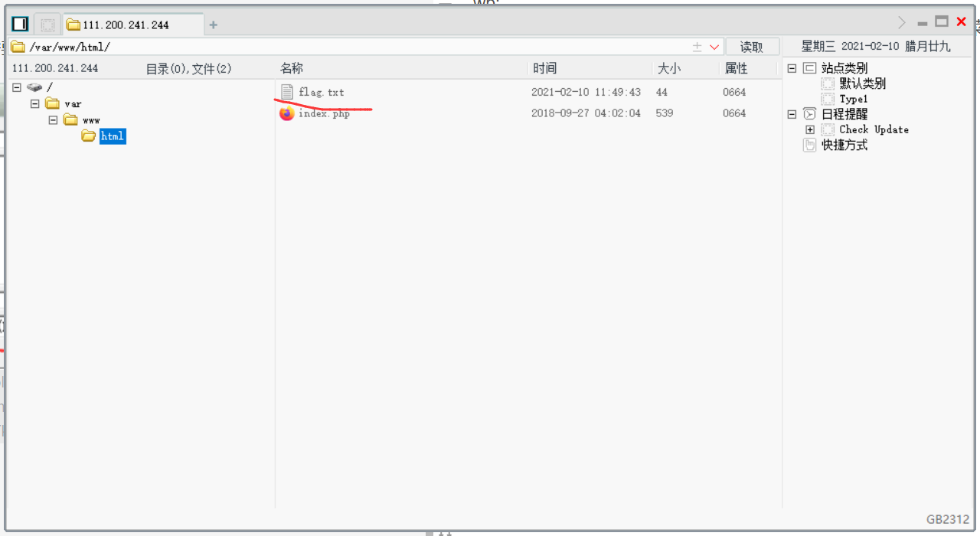Minimize the window
This screenshot has height=536, width=980.
(x=923, y=24)
